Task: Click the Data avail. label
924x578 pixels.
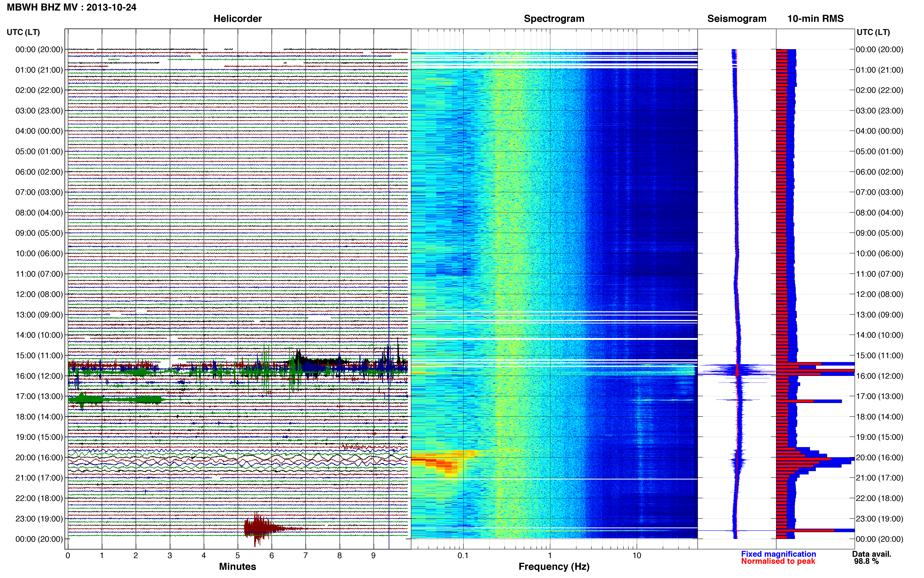Action: [872, 554]
